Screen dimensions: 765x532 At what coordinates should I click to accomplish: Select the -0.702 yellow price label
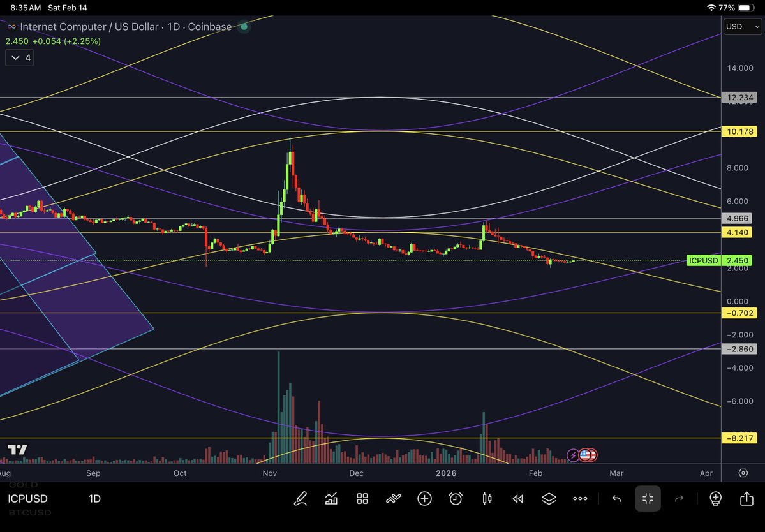(739, 313)
